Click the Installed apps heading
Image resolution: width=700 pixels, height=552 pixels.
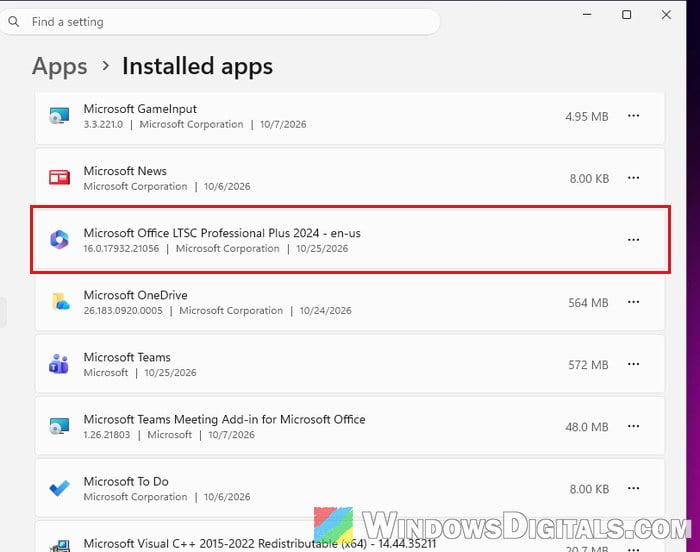197,67
